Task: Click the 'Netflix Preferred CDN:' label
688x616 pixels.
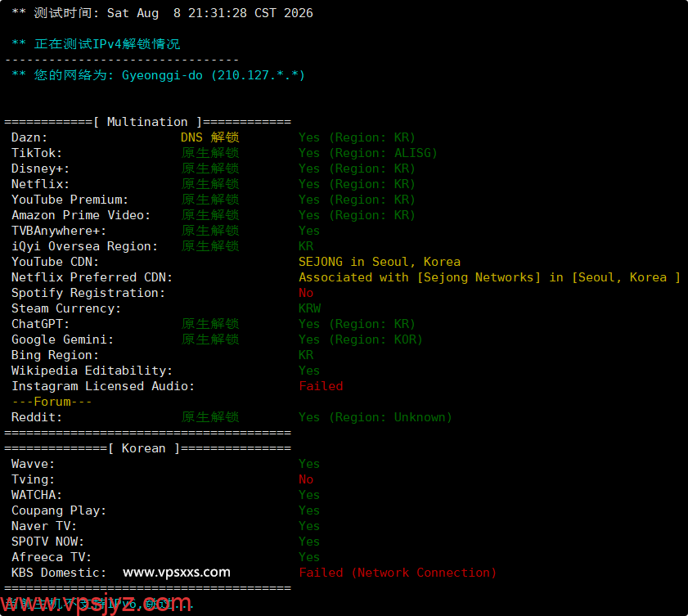Action: point(92,277)
